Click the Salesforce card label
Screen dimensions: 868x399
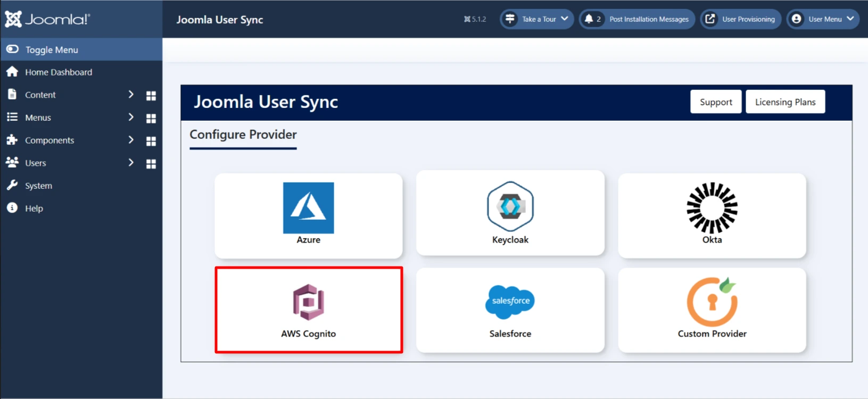pos(510,334)
